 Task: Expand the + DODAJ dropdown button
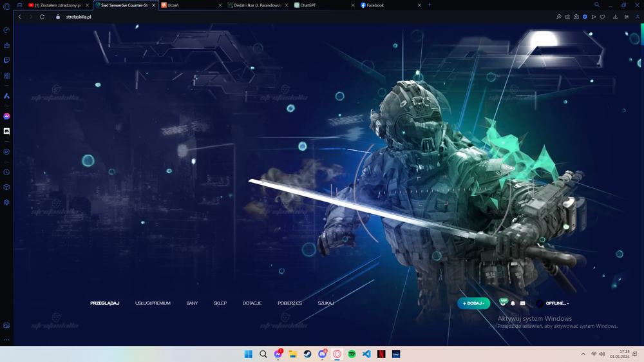pos(473,303)
